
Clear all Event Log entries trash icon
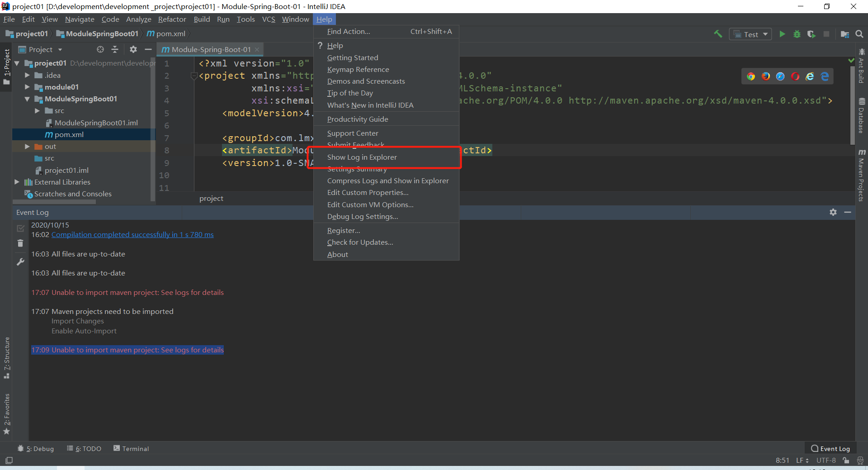[x=20, y=243]
